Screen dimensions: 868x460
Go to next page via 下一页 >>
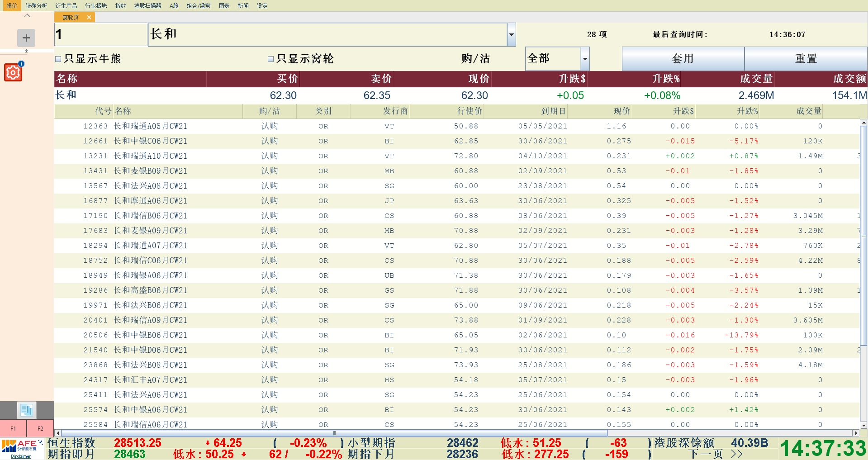pyautogui.click(x=715, y=454)
